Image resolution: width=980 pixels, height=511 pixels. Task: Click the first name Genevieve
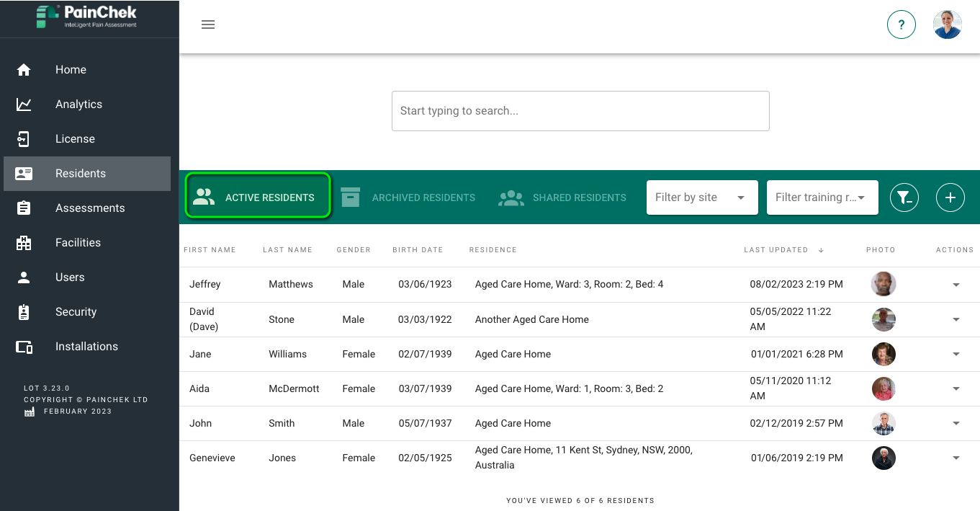[x=212, y=458]
